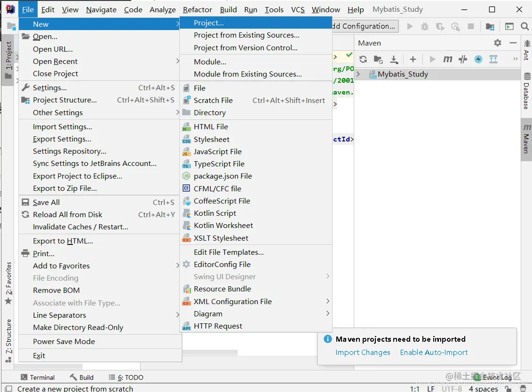Image resolution: width=532 pixels, height=392 pixels.
Task: Run Maven build with play icon
Action: pyautogui.click(x=432, y=59)
